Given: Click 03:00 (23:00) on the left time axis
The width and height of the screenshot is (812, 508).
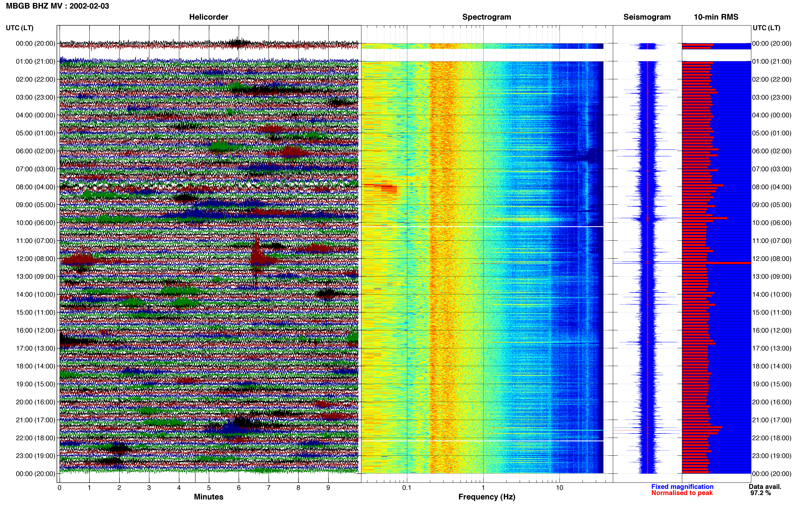Looking at the screenshot, I should tap(36, 97).
